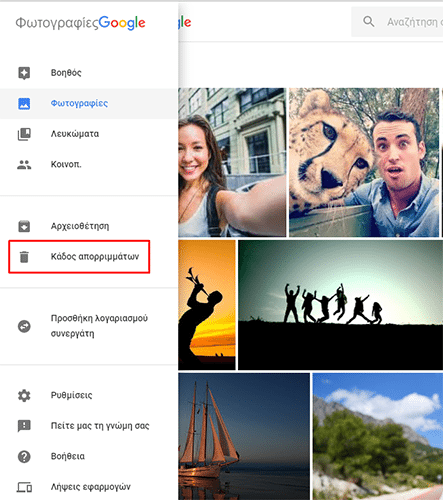
Task: Click the Βοηθός assistant icon
Action: click(24, 73)
